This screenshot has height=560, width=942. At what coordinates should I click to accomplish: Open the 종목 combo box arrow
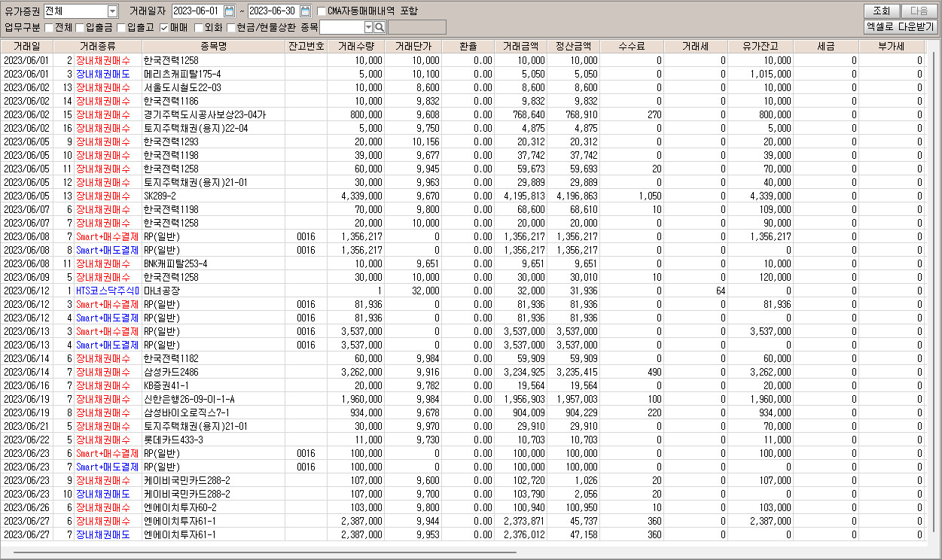coord(368,28)
